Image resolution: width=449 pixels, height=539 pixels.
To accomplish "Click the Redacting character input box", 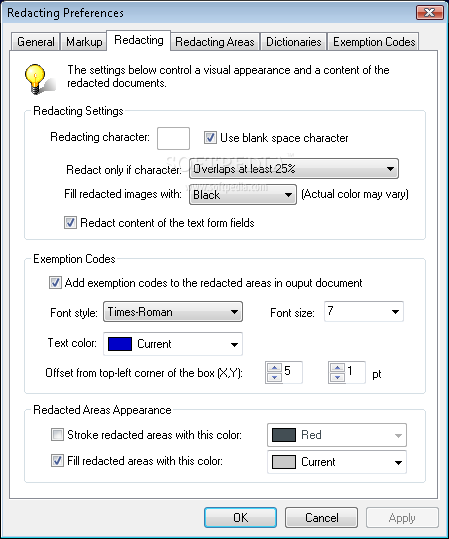I will (173, 138).
